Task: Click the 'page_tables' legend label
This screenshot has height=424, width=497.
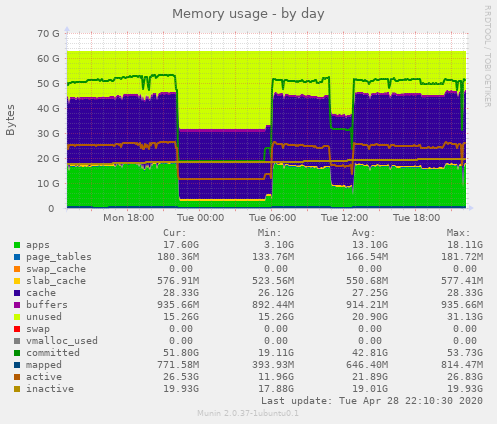Action: point(59,257)
